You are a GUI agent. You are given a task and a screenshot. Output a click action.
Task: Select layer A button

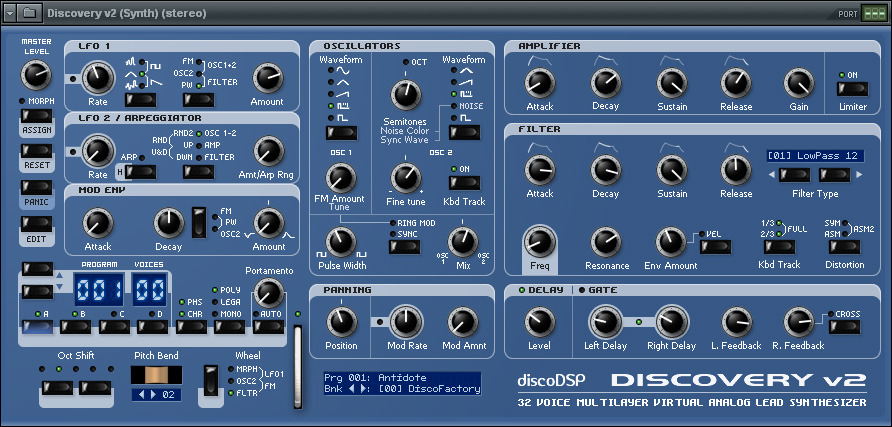coord(36,325)
